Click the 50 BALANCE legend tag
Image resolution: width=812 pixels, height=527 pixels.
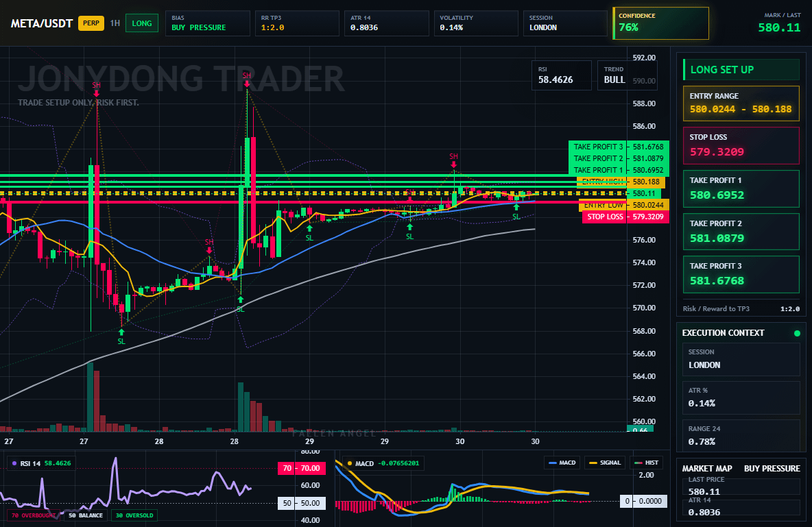click(86, 515)
